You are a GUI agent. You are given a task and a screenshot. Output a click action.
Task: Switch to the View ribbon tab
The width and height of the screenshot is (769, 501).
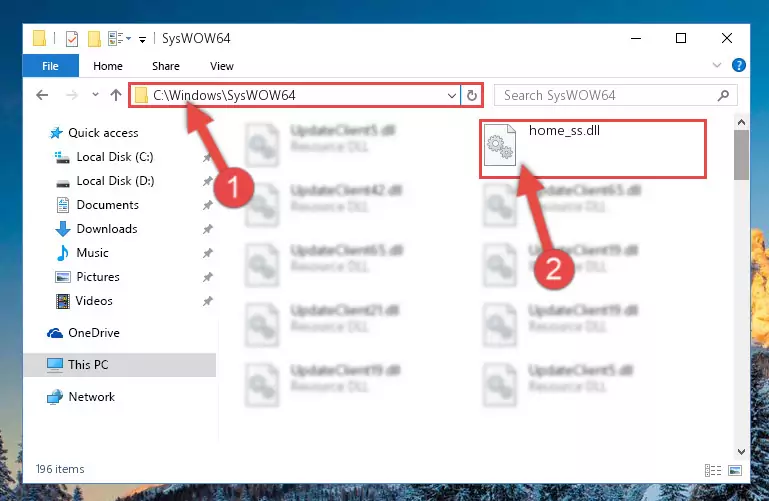click(x=222, y=66)
